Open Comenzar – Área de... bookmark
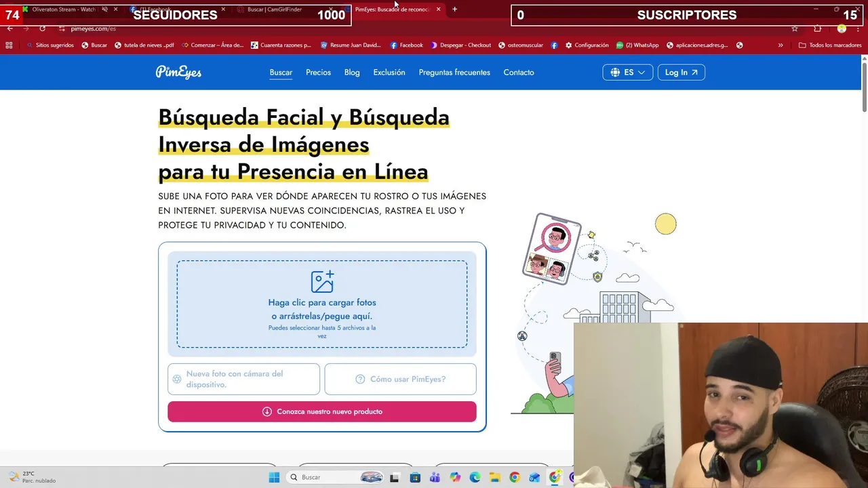The width and height of the screenshot is (868, 488). [x=212, y=45]
